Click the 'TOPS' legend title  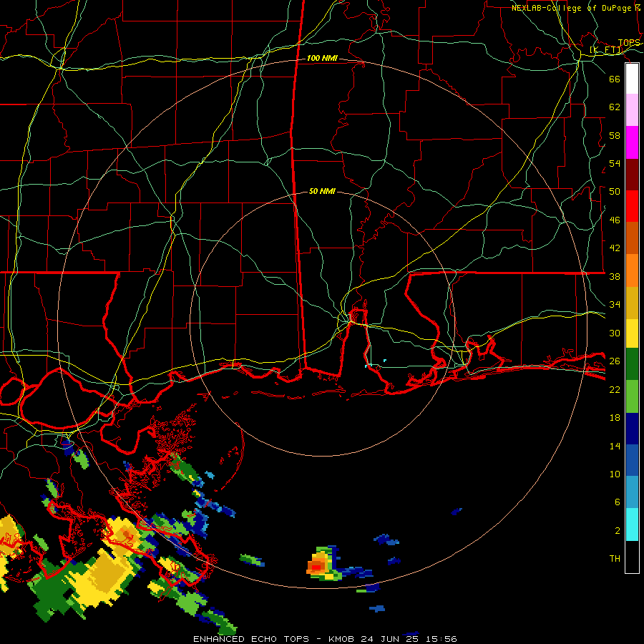tap(629, 43)
